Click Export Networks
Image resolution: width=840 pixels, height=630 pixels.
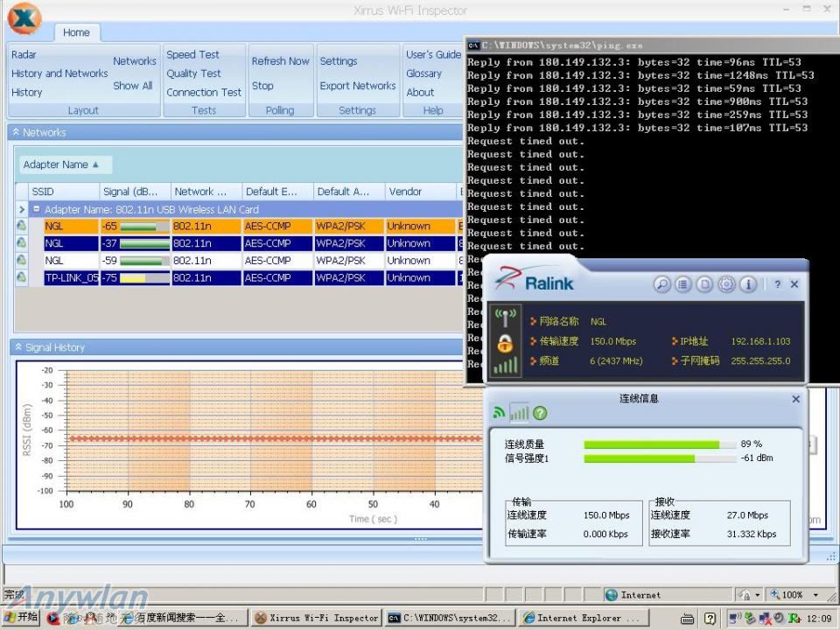pyautogui.click(x=358, y=86)
